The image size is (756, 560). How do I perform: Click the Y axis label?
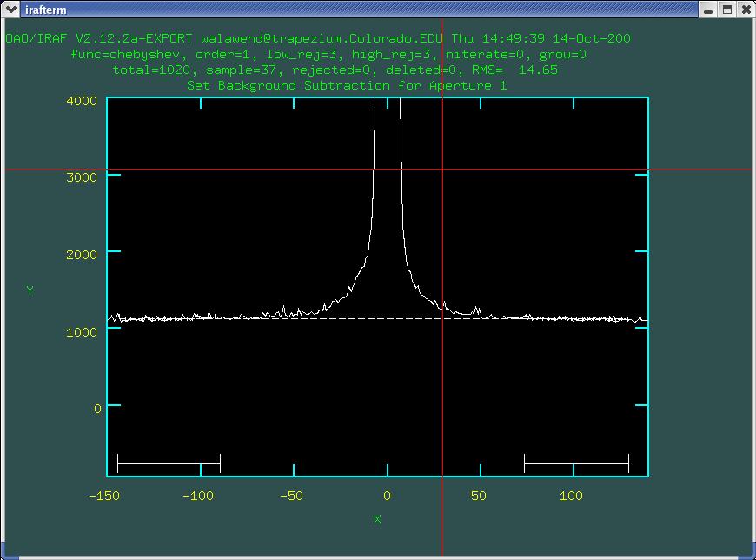30,290
